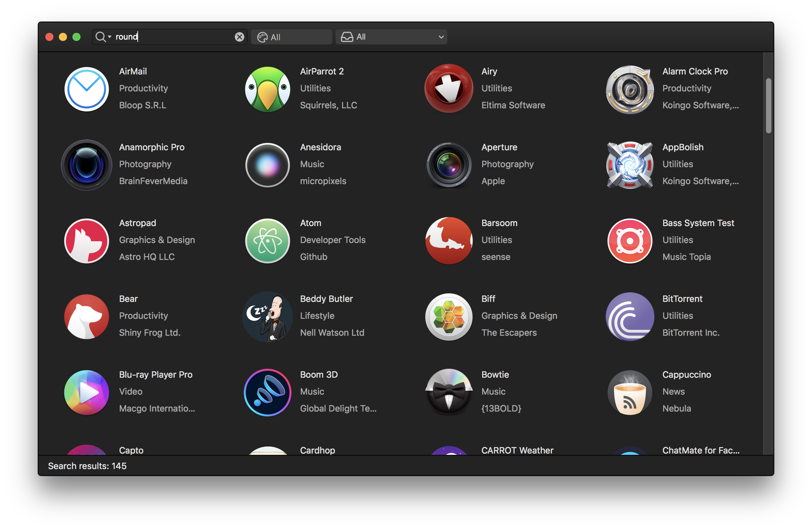The height and width of the screenshot is (530, 812).
Task: Choose the Barsoom red planet icon
Action: [449, 241]
